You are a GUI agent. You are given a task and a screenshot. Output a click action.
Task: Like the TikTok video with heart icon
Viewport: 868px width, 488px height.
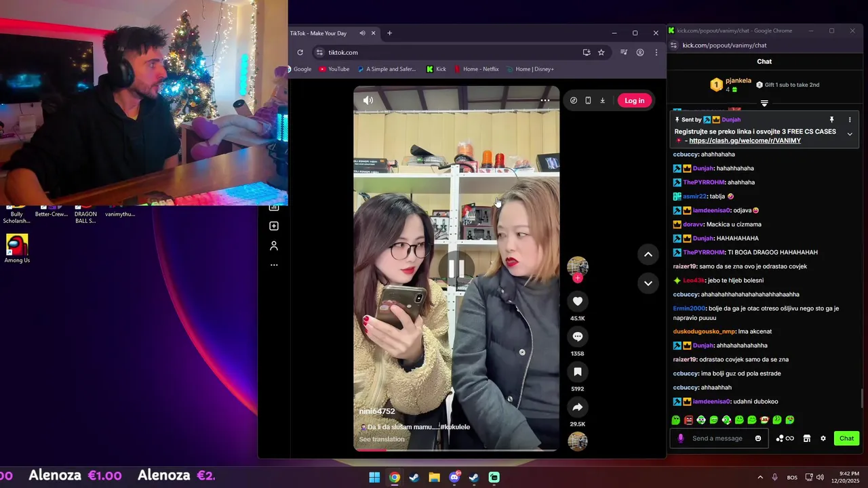click(x=578, y=302)
